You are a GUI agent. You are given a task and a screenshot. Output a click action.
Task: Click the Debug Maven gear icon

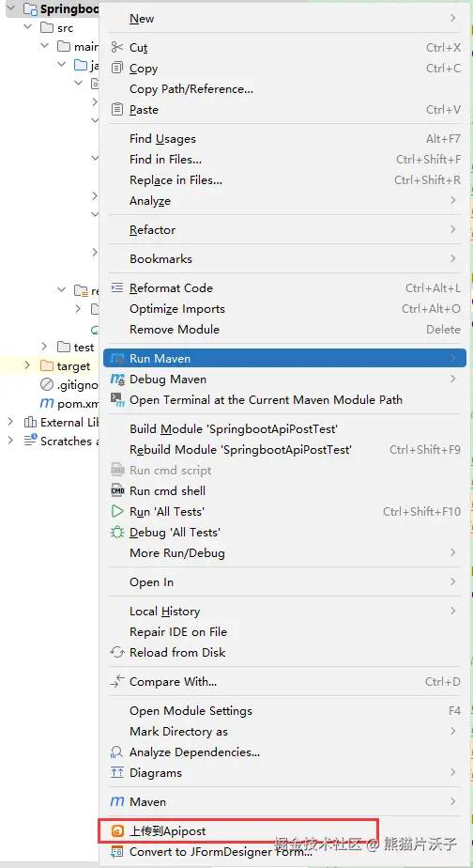tap(117, 380)
